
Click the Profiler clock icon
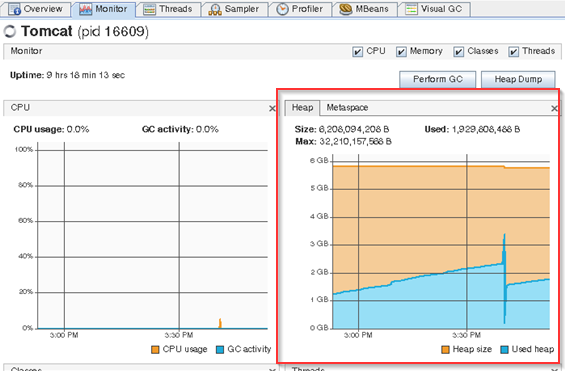coord(282,9)
